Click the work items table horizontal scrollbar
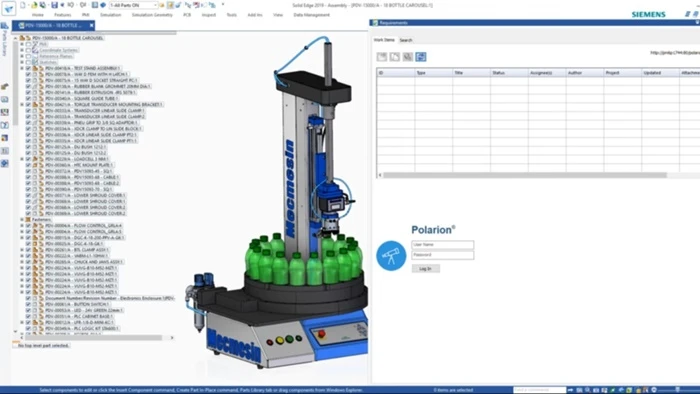Image resolution: width=700 pixels, height=394 pixels. tap(525, 175)
